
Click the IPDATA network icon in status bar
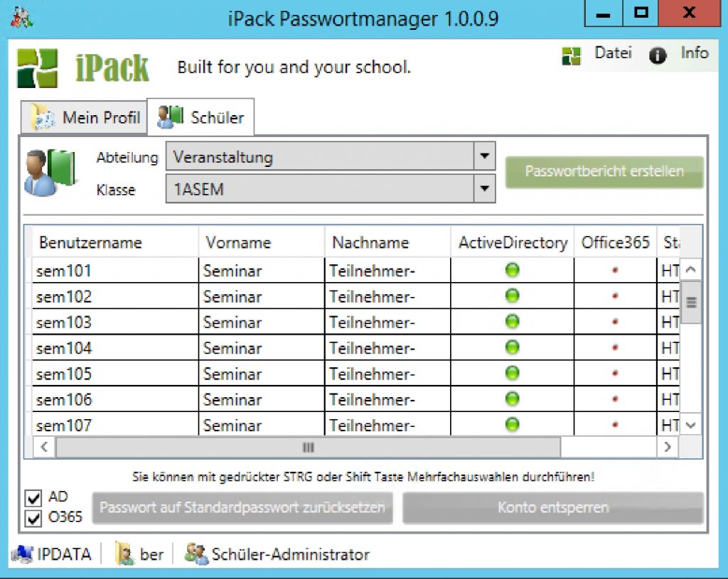click(x=23, y=554)
